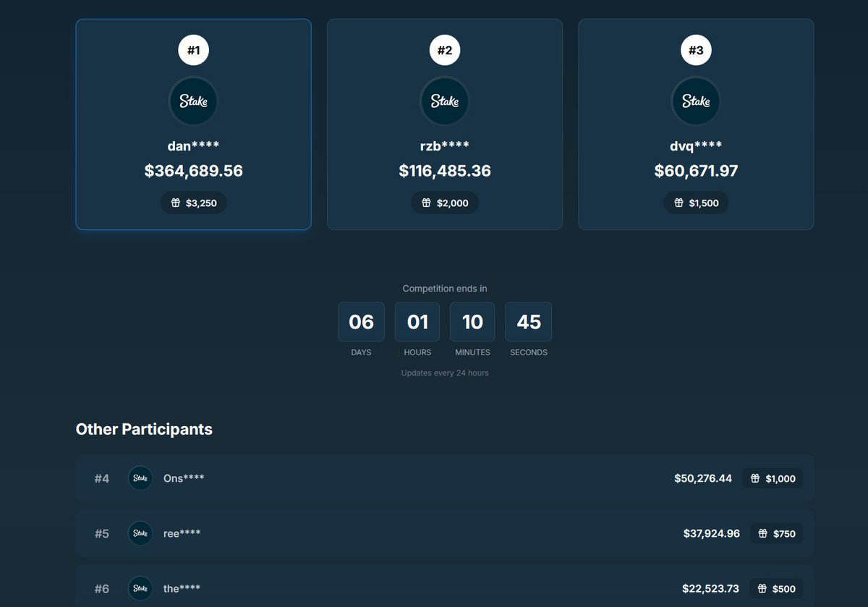Screen dimensions: 868x607
Task: Click the Stake avatar for dan****
Action: (x=193, y=101)
